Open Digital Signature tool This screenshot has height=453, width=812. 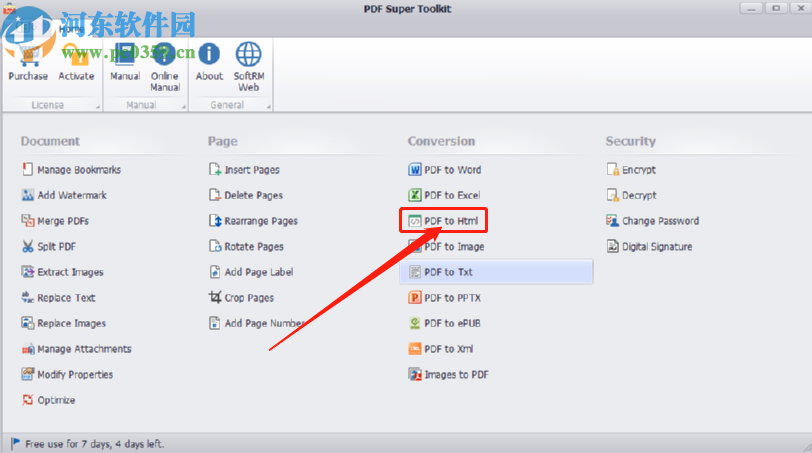pyautogui.click(x=649, y=246)
